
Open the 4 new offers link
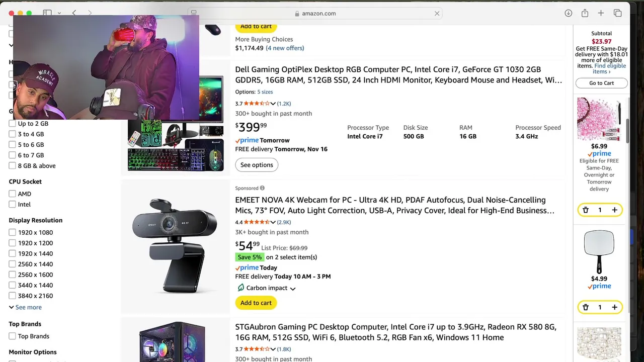[285, 48]
